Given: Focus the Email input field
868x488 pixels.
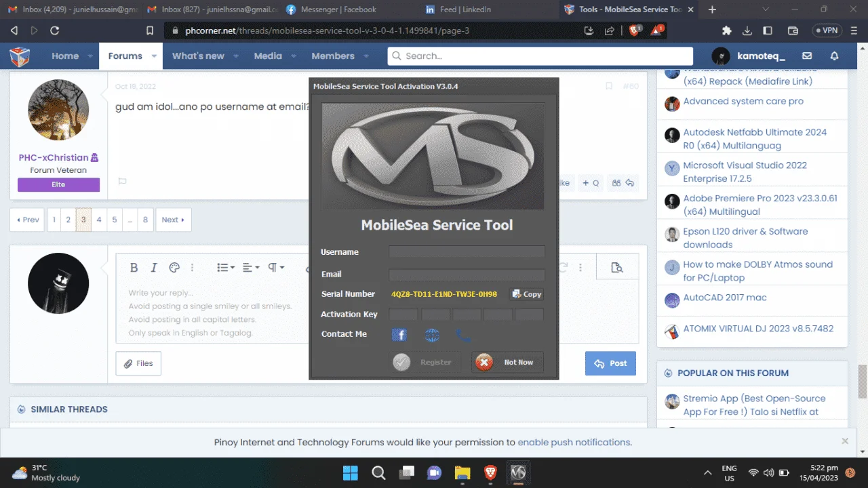Looking at the screenshot, I should pos(467,274).
